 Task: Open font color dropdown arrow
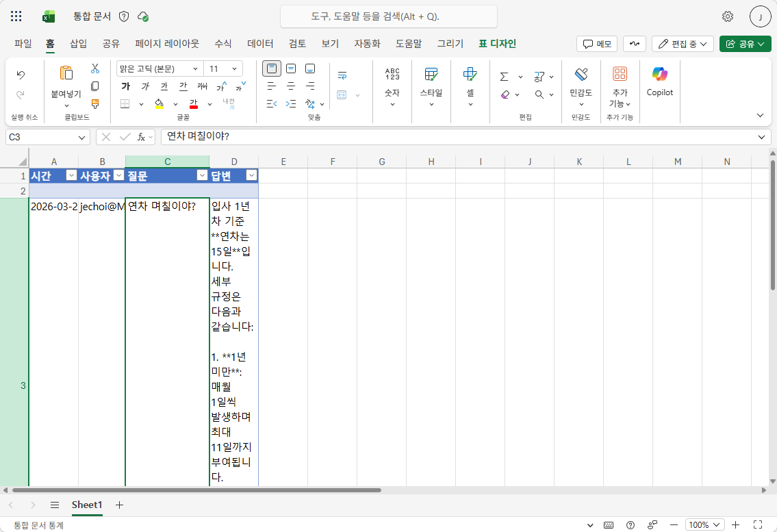point(209,104)
